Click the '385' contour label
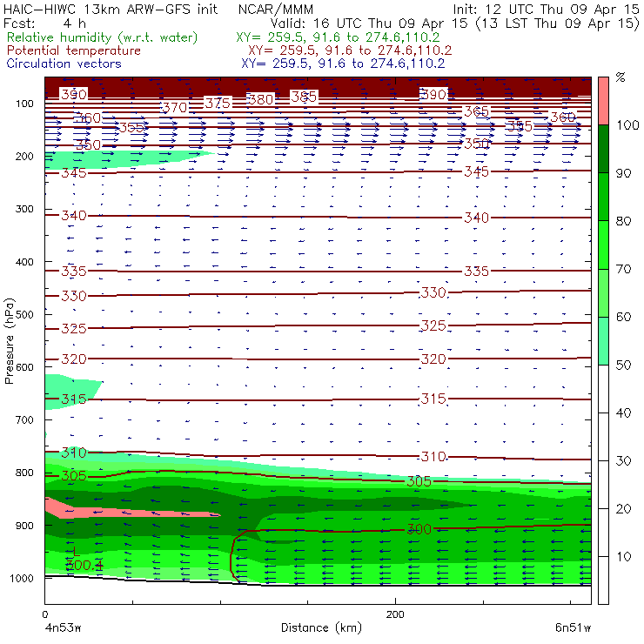 (304, 97)
